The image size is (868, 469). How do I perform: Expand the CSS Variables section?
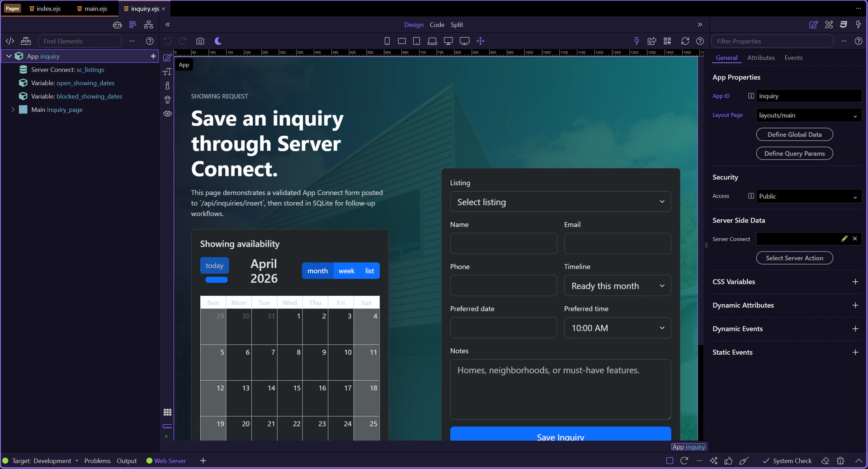tap(855, 282)
